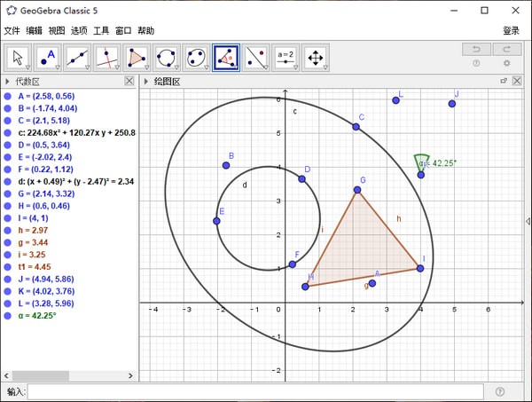Screen dimensions: 532x402
Task: Toggle visibility of angle α = 42.25°
Action: [x=7, y=315]
